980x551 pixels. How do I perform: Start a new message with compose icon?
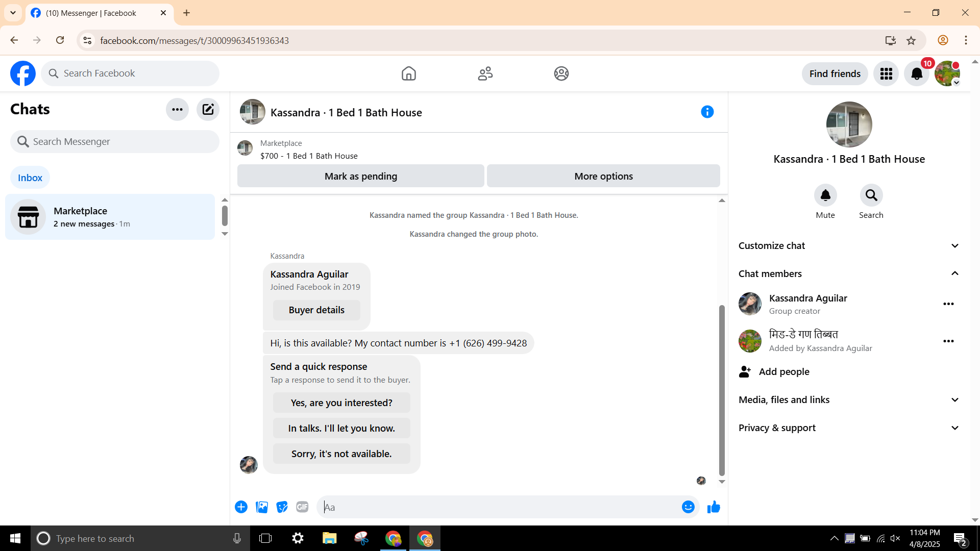click(x=208, y=109)
